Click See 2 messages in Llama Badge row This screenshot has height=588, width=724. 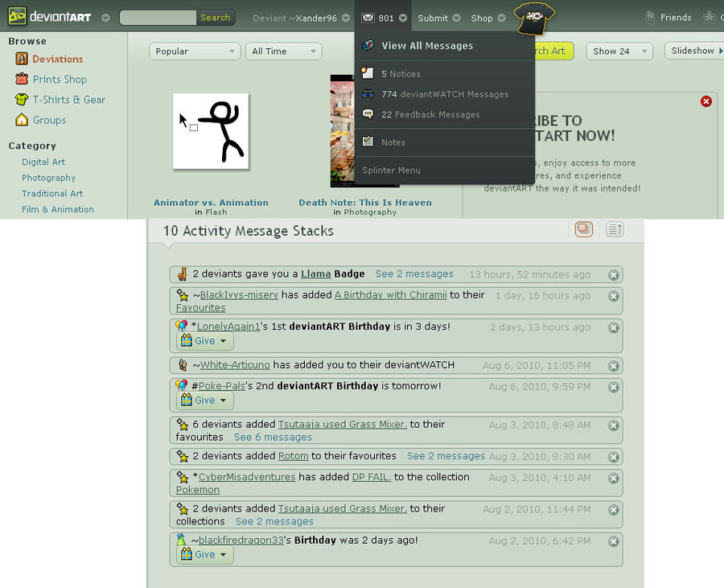pos(414,273)
